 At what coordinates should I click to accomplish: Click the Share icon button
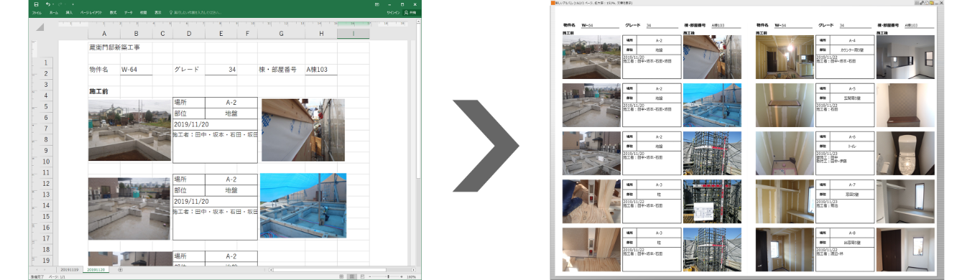tap(410, 13)
